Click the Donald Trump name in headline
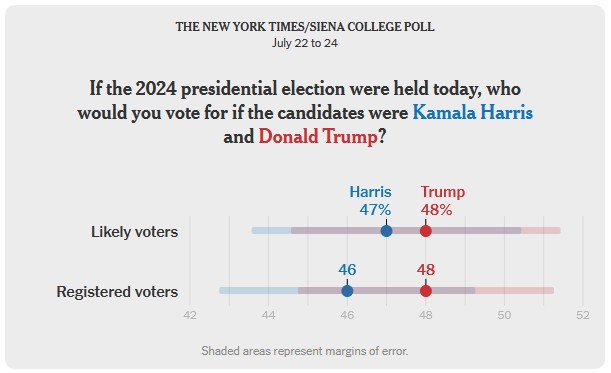 pos(318,137)
